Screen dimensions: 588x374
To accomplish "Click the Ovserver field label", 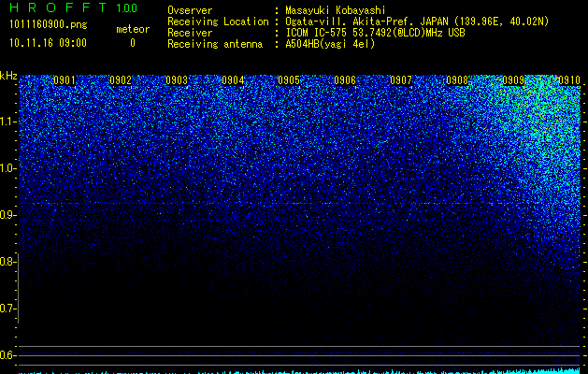I will click(x=190, y=10).
